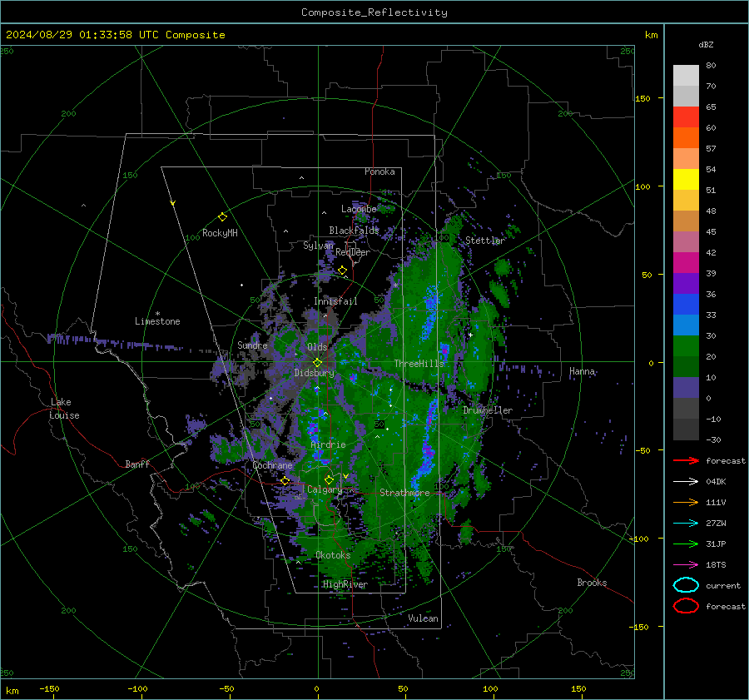
Task: Click the Limestone label
Action: coord(157,322)
